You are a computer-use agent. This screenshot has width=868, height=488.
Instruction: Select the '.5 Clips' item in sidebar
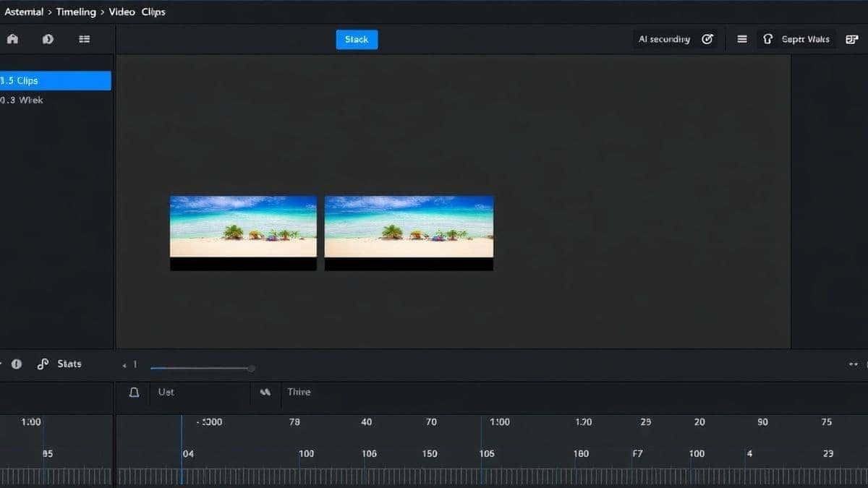click(56, 81)
